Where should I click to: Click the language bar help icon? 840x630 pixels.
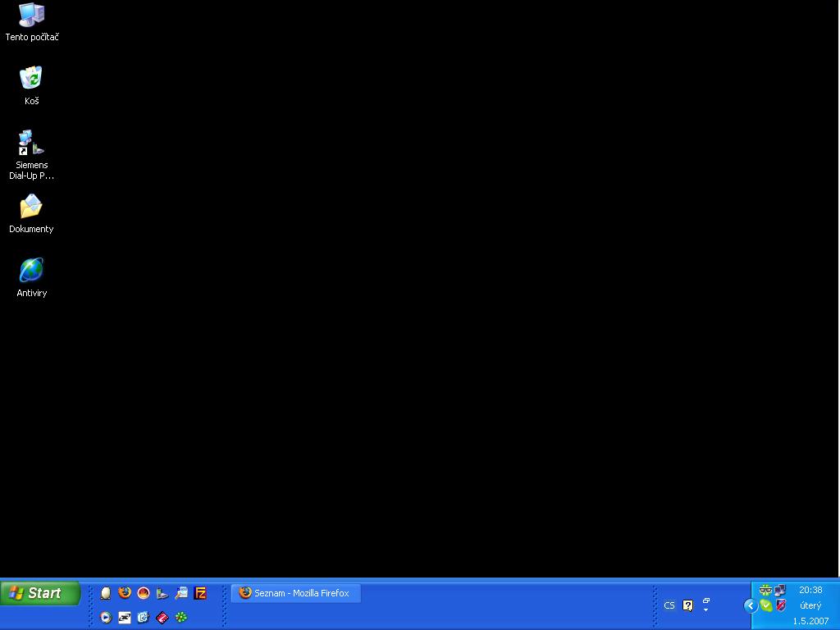pyautogui.click(x=688, y=605)
